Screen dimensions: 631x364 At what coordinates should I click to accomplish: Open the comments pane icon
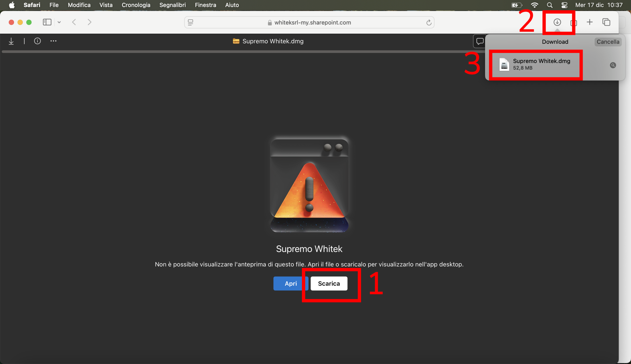click(x=480, y=41)
